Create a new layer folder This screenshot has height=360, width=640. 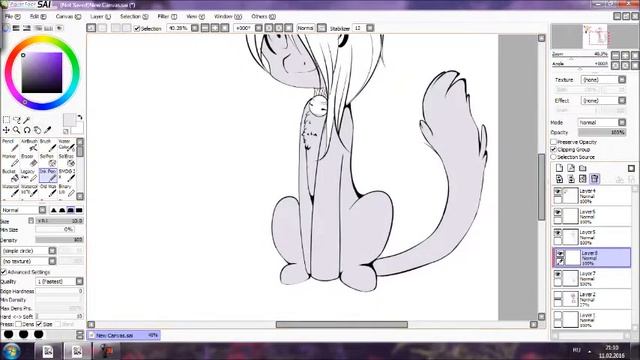point(583,168)
